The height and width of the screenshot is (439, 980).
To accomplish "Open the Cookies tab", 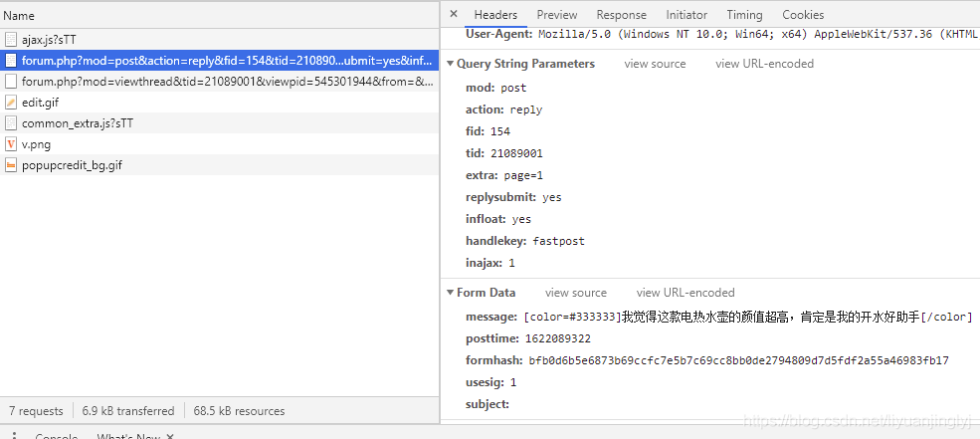I will [x=803, y=15].
